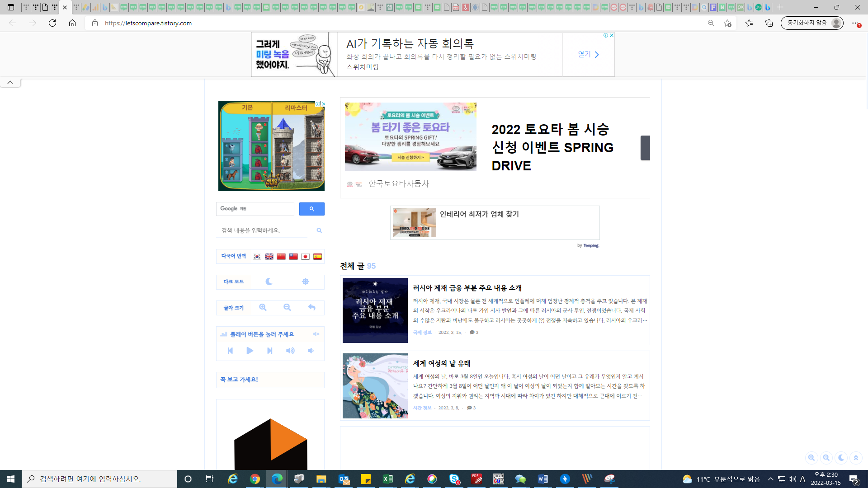Raise the music player volume
The height and width of the screenshot is (488, 868).
tap(290, 351)
